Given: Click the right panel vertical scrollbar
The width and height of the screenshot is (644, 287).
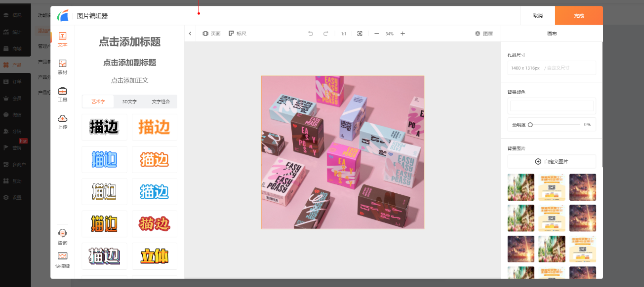Looking at the screenshot, I should [602, 105].
